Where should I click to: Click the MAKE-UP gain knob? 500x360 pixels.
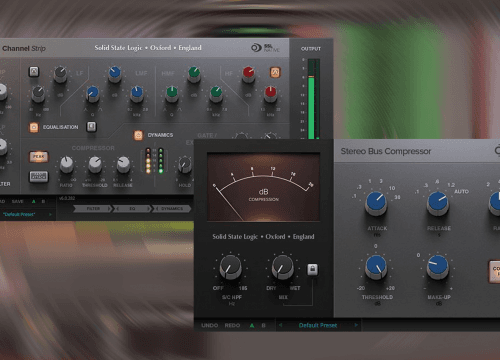point(438,267)
